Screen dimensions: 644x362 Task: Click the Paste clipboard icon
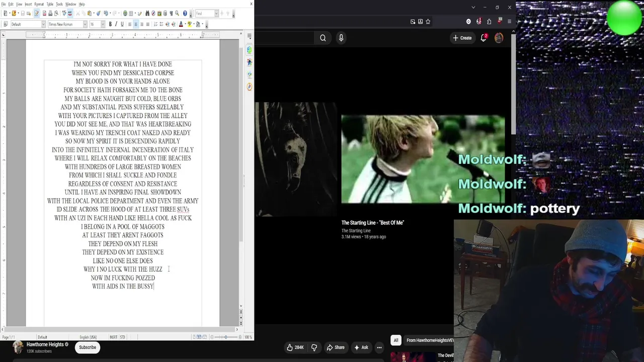click(x=89, y=14)
